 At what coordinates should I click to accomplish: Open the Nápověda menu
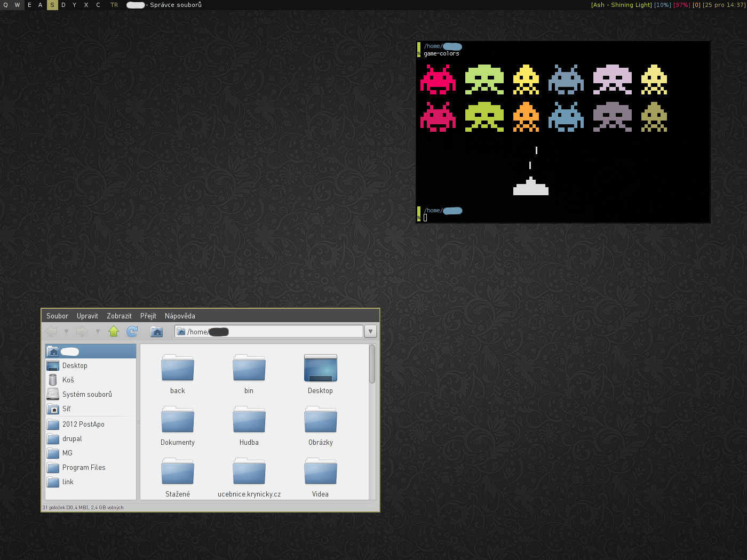pos(180,316)
